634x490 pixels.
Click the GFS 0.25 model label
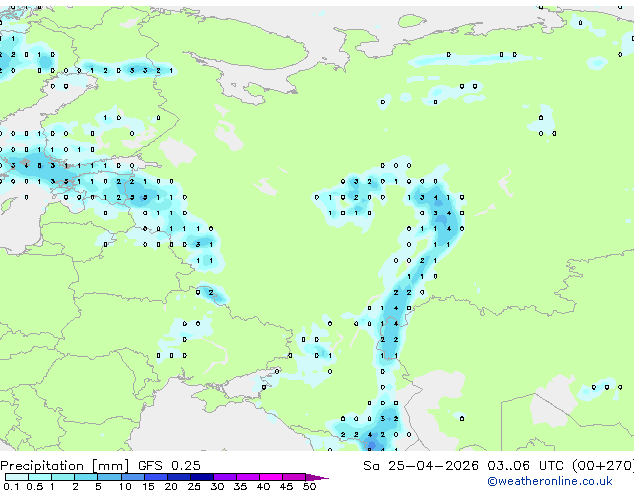(x=169, y=466)
